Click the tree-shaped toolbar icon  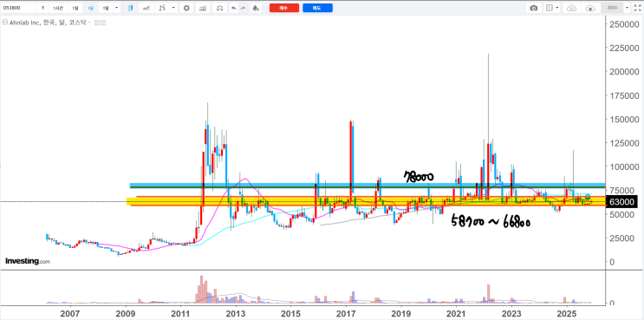tap(256, 8)
